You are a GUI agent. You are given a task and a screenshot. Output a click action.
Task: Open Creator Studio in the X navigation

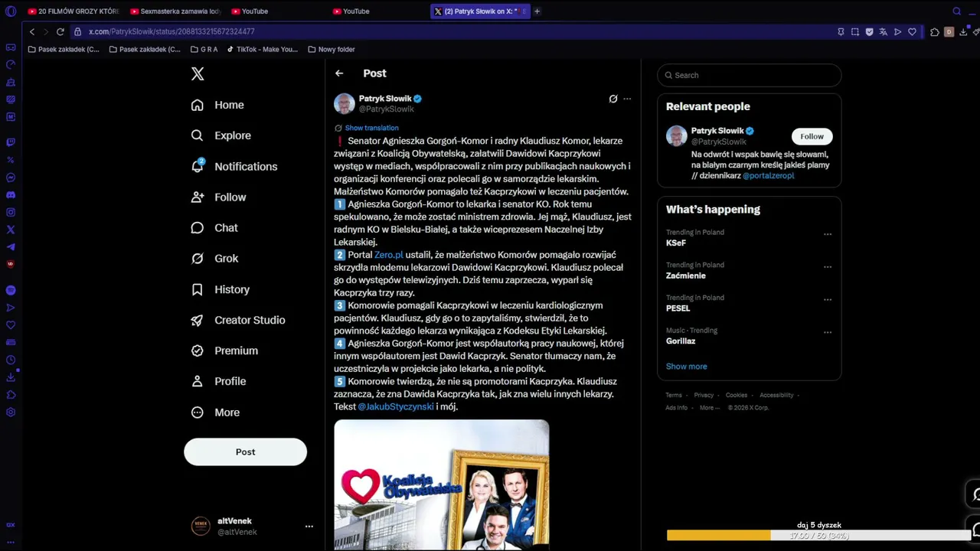(238, 320)
